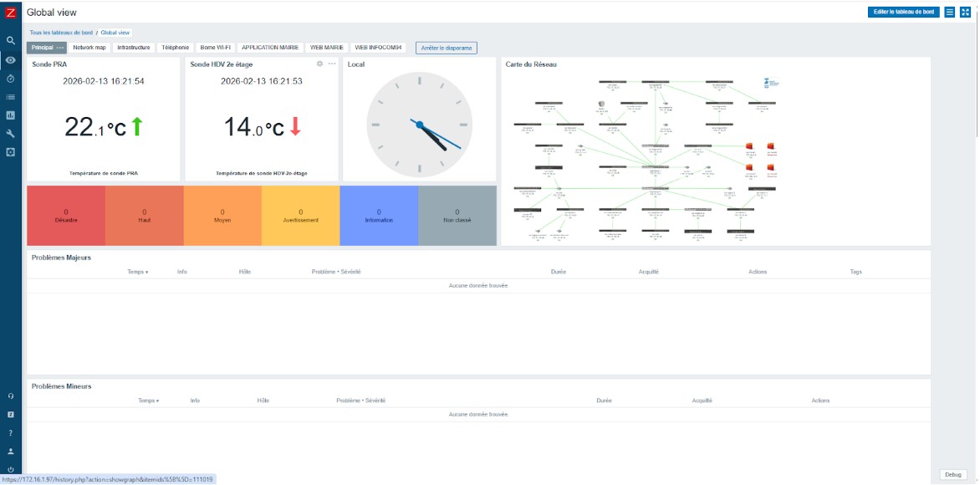Open the Reports bar-chart menu
The image size is (980, 485).
click(11, 115)
